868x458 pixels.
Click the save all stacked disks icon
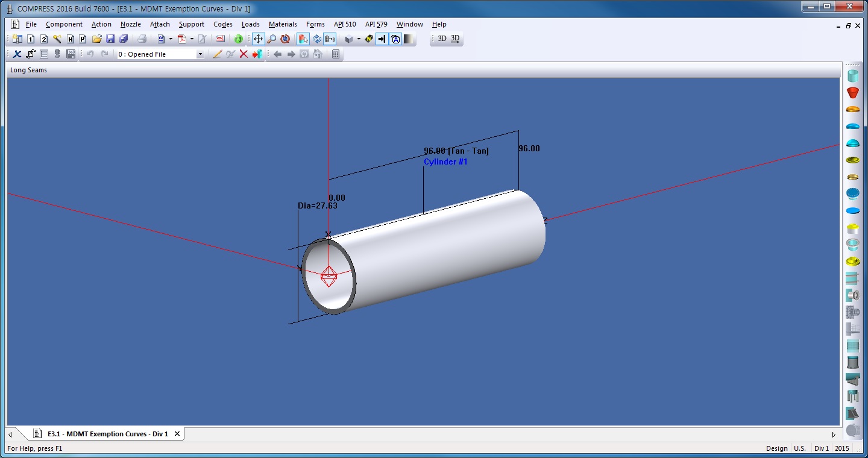(x=124, y=39)
